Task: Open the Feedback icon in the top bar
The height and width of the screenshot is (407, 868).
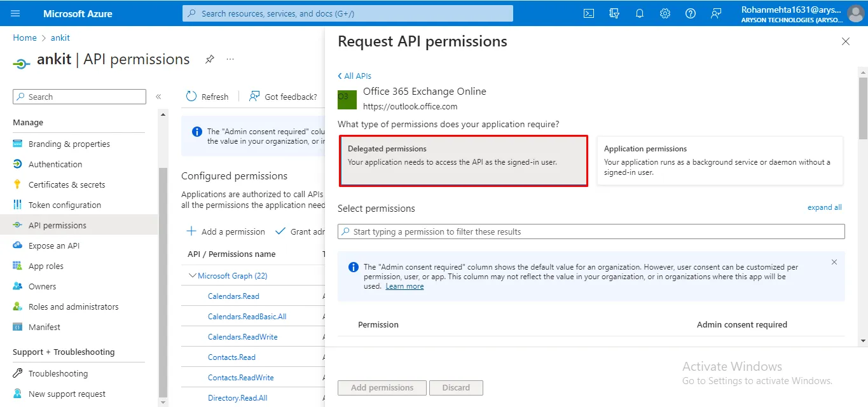Action: click(716, 13)
